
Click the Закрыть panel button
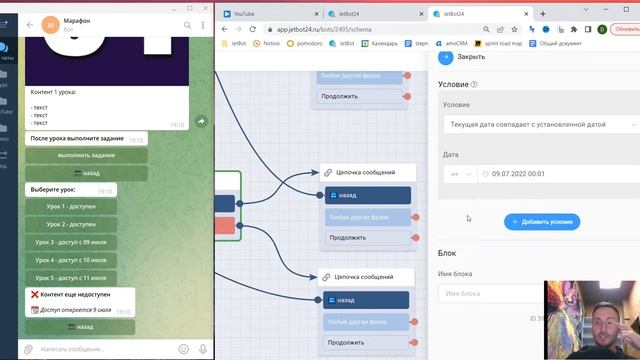point(462,57)
